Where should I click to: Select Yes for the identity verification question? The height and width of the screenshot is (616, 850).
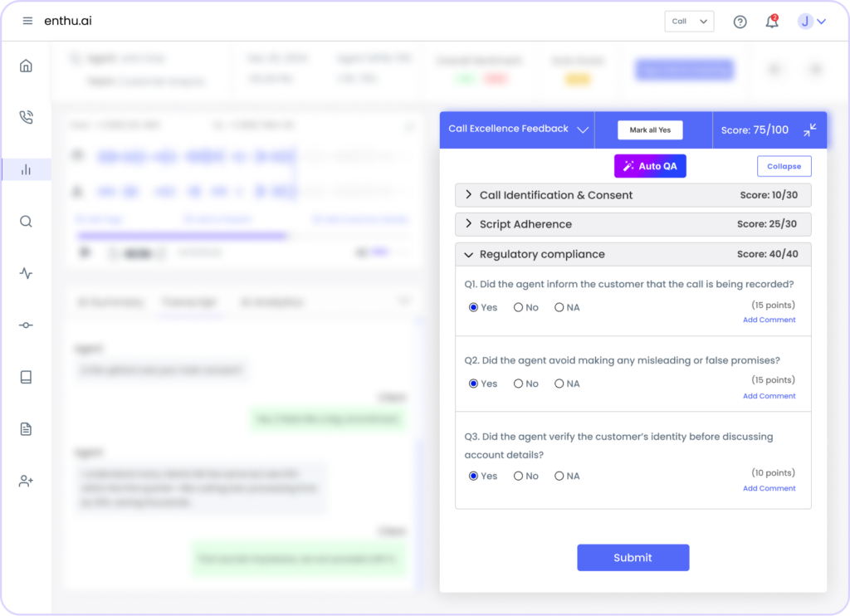(475, 476)
